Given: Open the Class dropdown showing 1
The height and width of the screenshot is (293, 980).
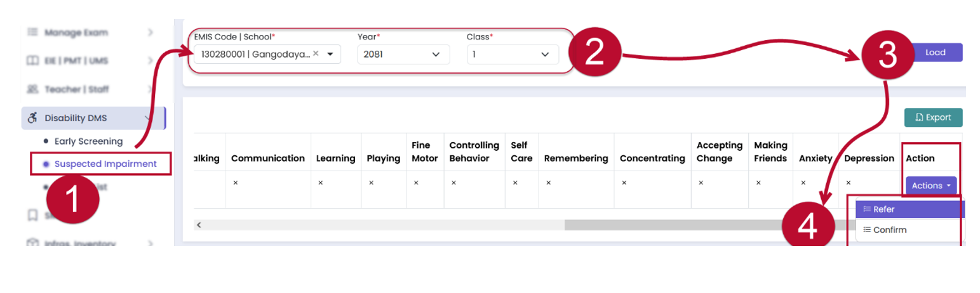Looking at the screenshot, I should [x=513, y=55].
